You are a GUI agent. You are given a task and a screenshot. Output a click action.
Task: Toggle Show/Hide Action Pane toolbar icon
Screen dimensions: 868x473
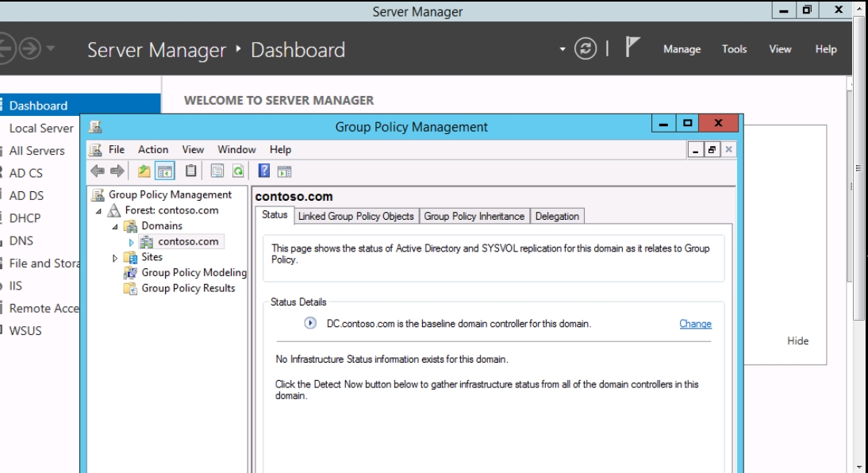click(284, 171)
